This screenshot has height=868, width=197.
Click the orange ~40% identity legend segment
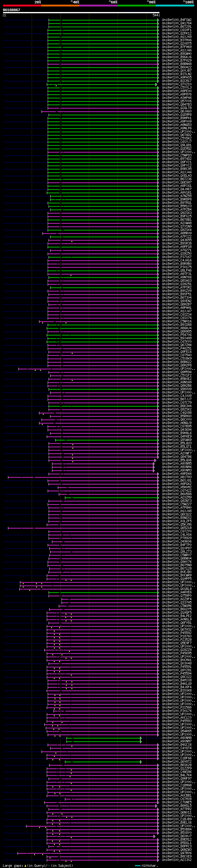coord(60,6)
